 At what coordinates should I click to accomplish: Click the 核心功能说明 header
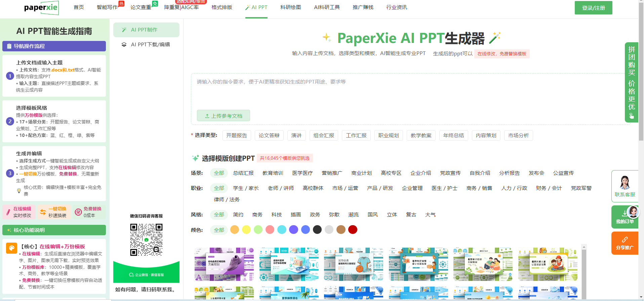point(54,230)
